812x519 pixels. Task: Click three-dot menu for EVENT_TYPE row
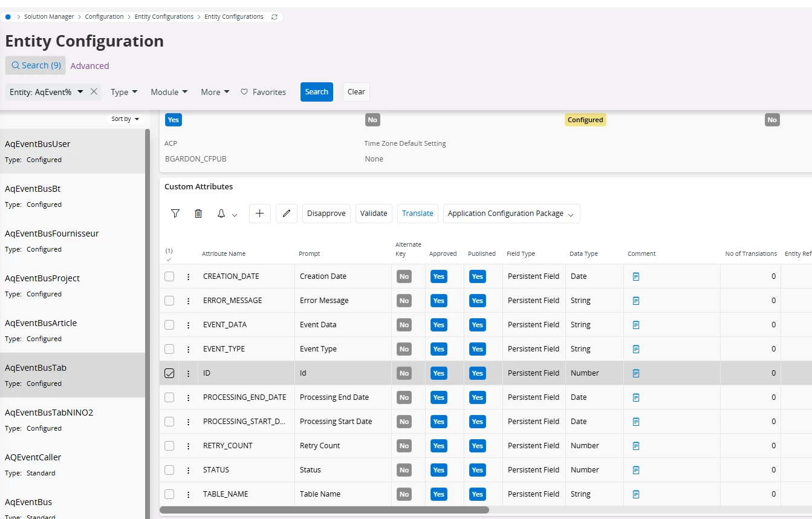[x=188, y=349]
